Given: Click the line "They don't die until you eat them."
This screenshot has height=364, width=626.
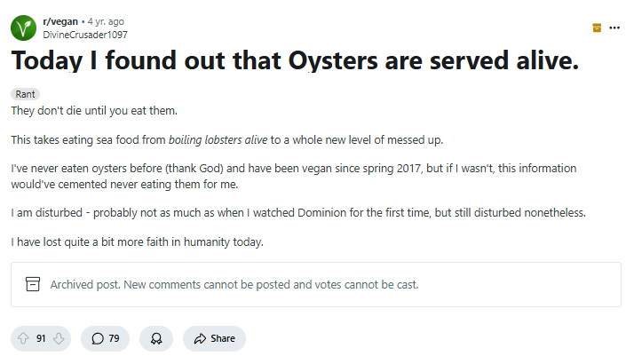Looking at the screenshot, I should [x=95, y=110].
